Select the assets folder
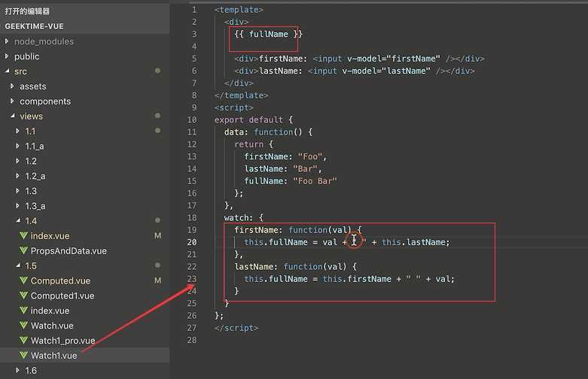This screenshot has height=379, width=588. pyautogui.click(x=33, y=86)
